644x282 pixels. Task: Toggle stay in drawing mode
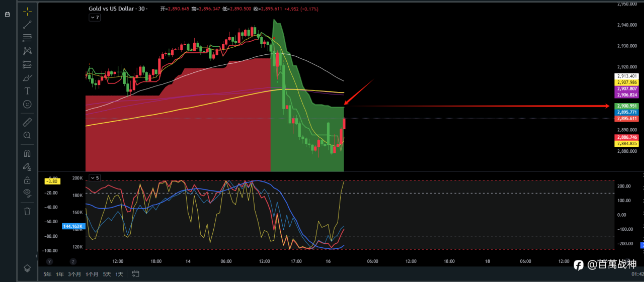click(x=27, y=166)
